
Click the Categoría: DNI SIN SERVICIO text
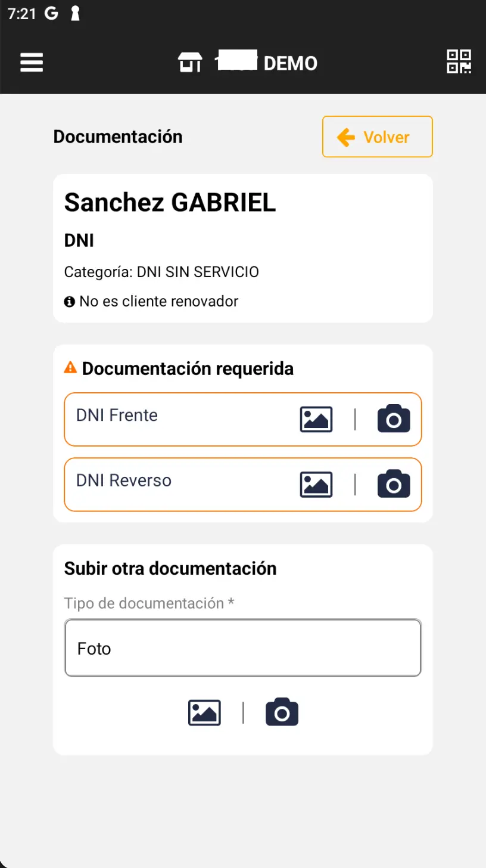click(x=161, y=272)
